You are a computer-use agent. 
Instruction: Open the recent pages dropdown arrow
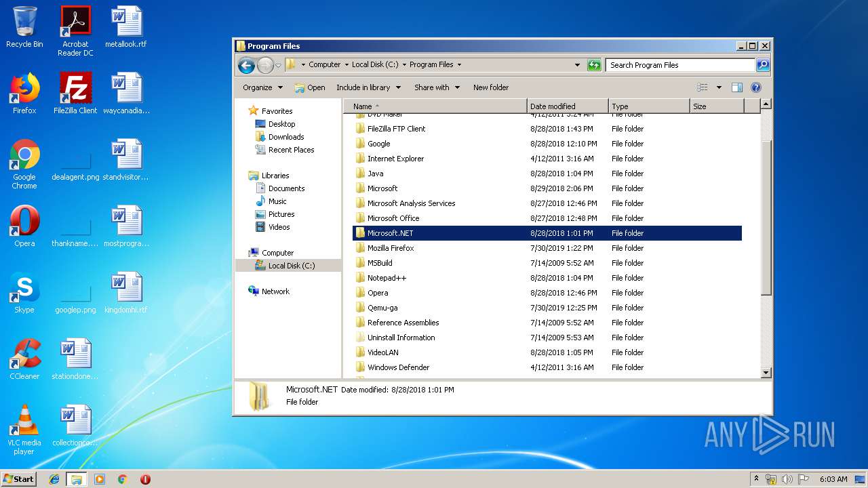point(278,66)
